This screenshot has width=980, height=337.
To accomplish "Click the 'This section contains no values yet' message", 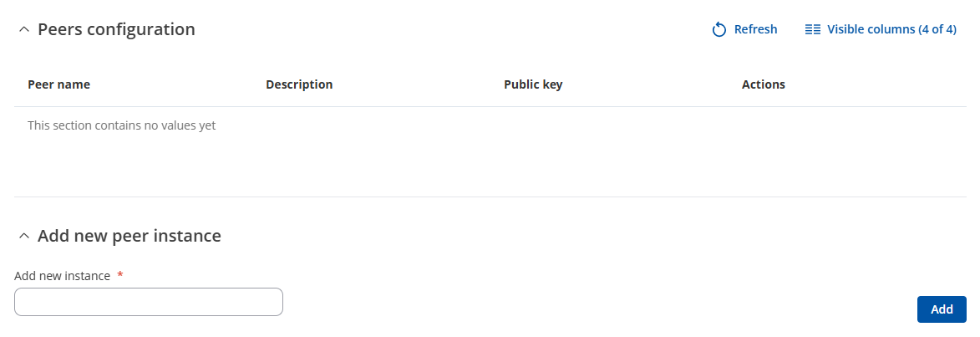I will (122, 125).
